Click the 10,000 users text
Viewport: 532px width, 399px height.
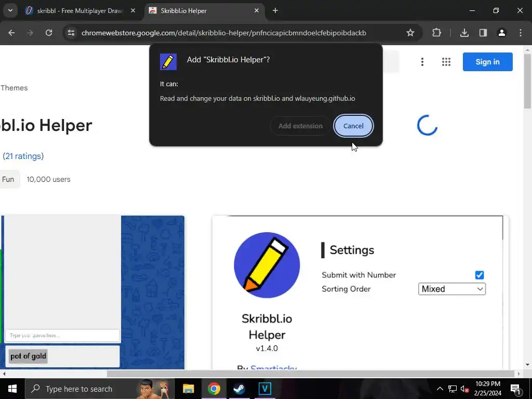point(48,179)
